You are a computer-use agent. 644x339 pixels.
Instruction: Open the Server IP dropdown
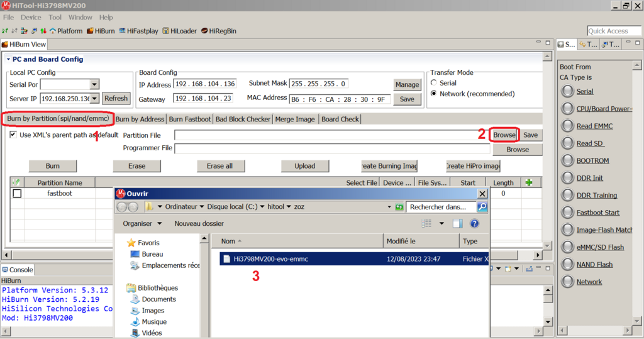(94, 99)
